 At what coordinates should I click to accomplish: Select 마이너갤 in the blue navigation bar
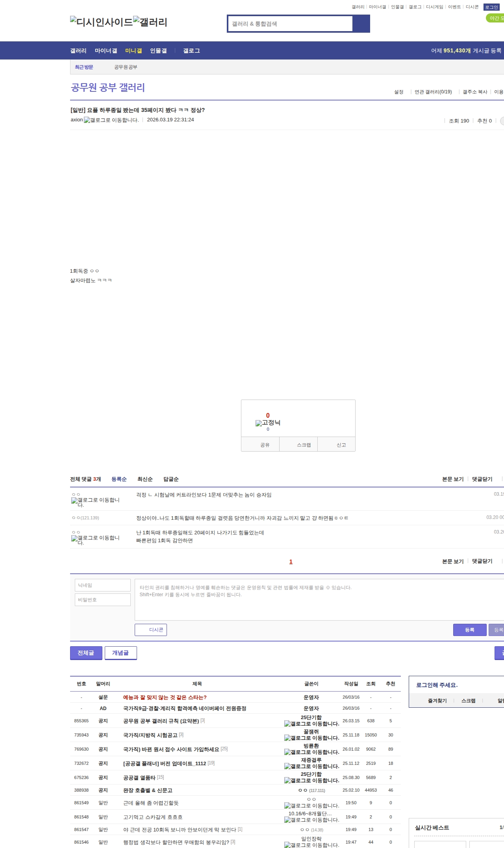pos(106,51)
